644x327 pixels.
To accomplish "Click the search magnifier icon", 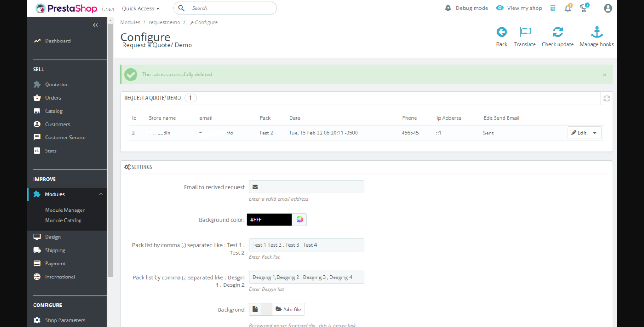I will coord(181,8).
